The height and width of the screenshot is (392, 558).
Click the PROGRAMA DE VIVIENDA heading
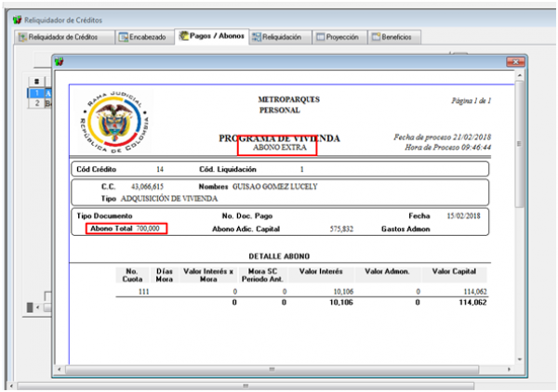279,138
